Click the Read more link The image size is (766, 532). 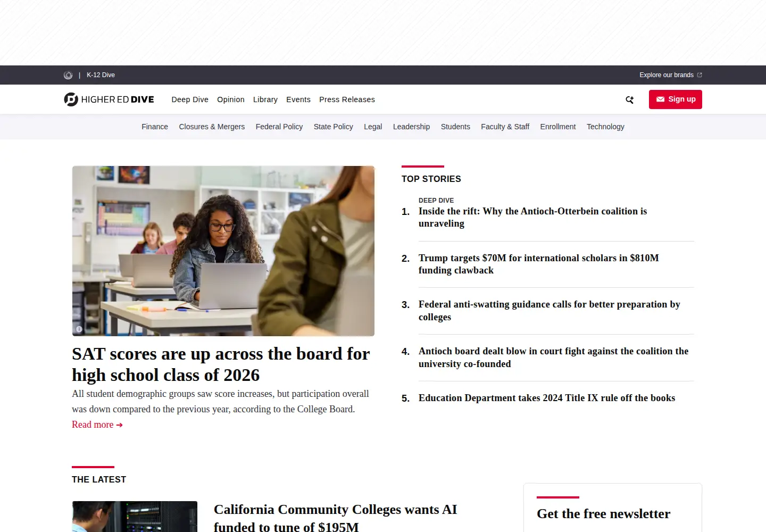click(x=97, y=425)
